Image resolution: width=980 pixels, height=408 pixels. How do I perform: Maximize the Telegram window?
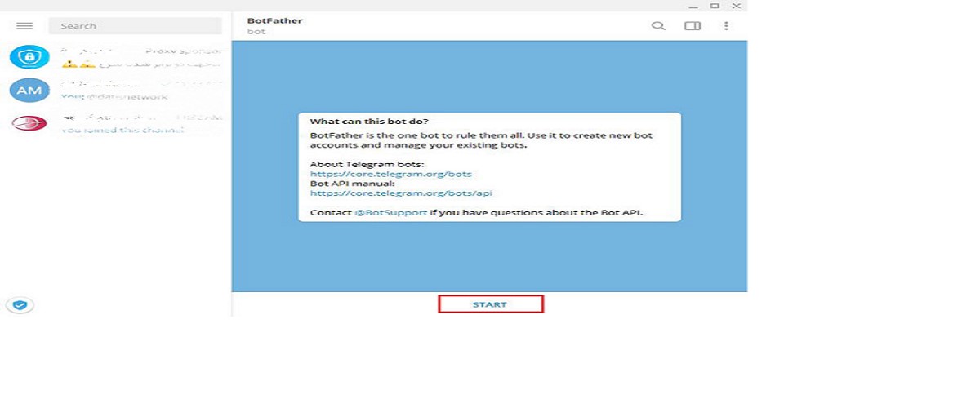click(x=715, y=6)
